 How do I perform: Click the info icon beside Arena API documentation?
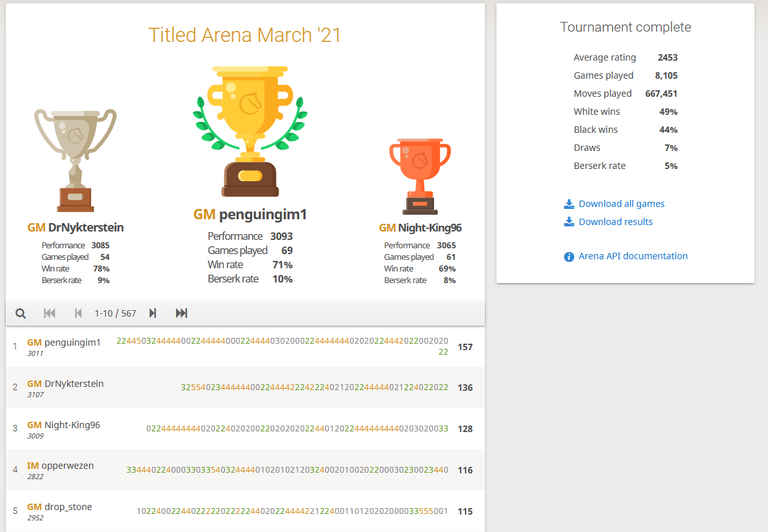[x=569, y=257]
